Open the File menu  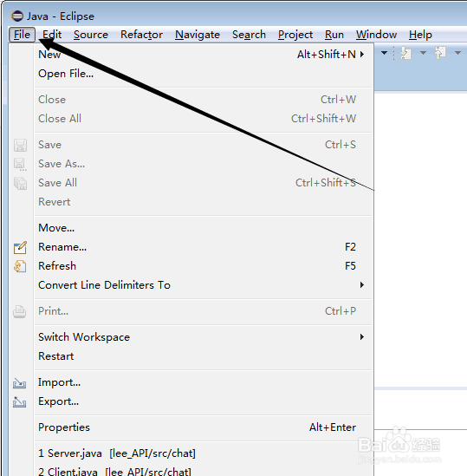pyautogui.click(x=22, y=35)
